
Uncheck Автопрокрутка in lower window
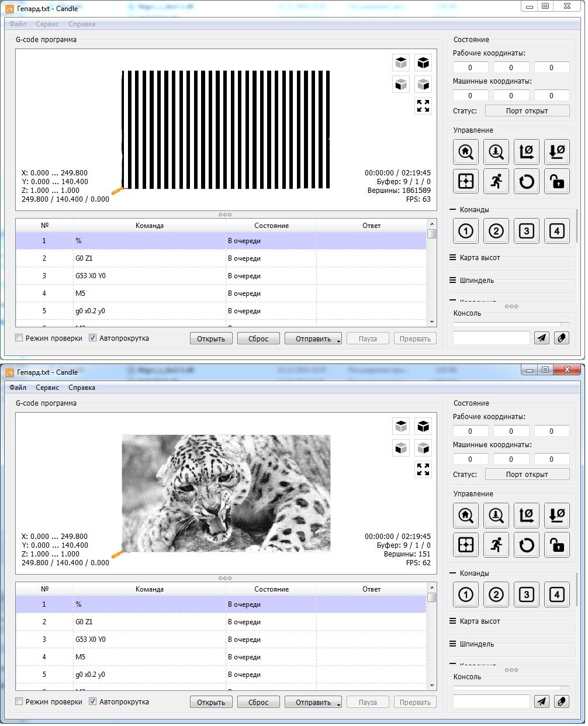coord(92,701)
